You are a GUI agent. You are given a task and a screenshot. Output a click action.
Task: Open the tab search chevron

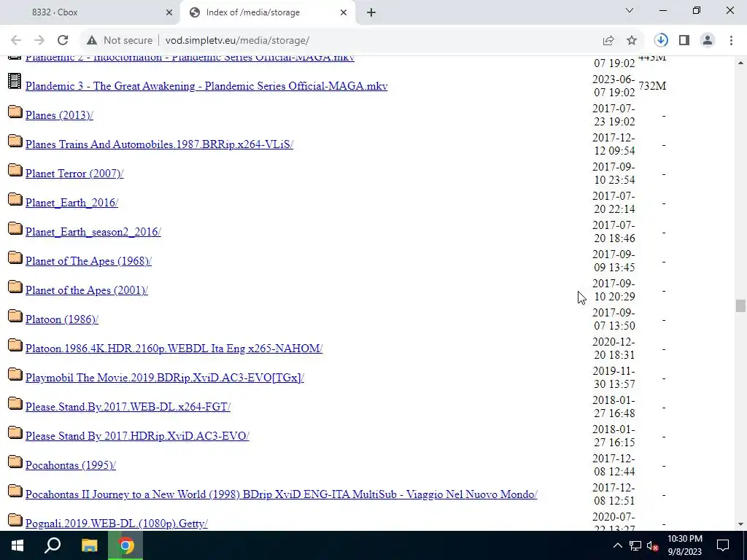[630, 10]
